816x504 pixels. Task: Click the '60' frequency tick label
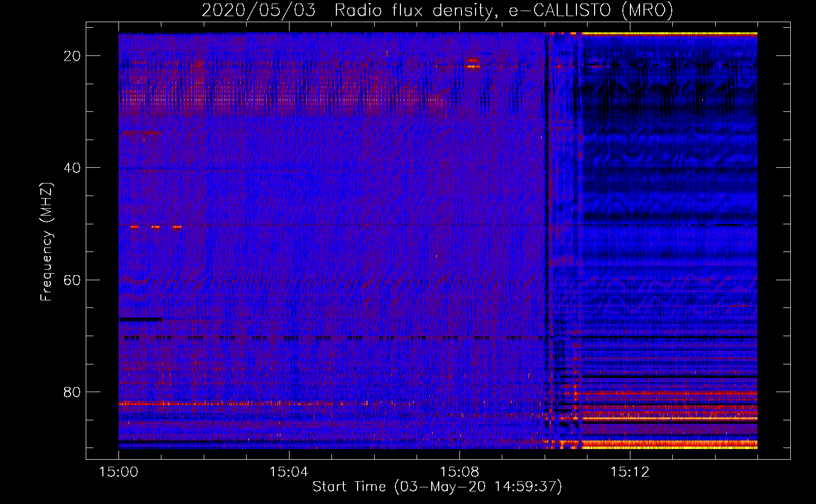pos(72,280)
